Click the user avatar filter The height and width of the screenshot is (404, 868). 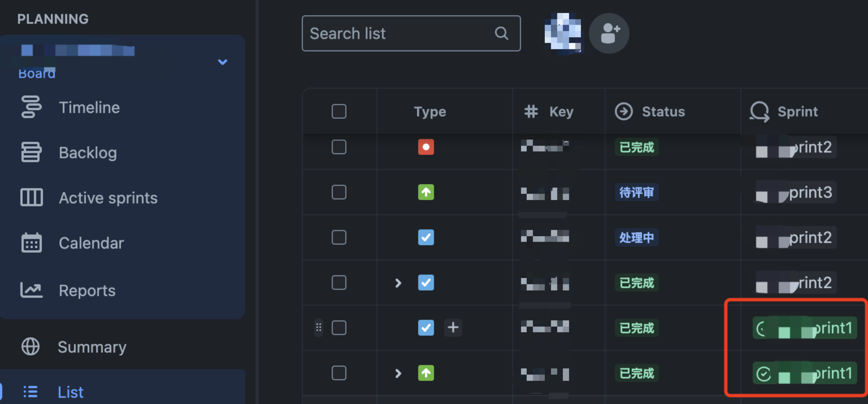pyautogui.click(x=563, y=33)
